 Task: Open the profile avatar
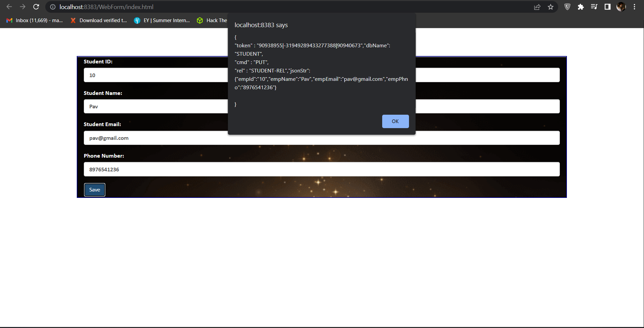(621, 7)
